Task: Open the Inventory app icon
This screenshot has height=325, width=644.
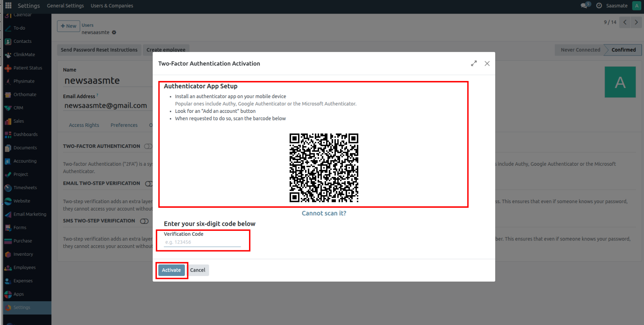Action: point(8,254)
